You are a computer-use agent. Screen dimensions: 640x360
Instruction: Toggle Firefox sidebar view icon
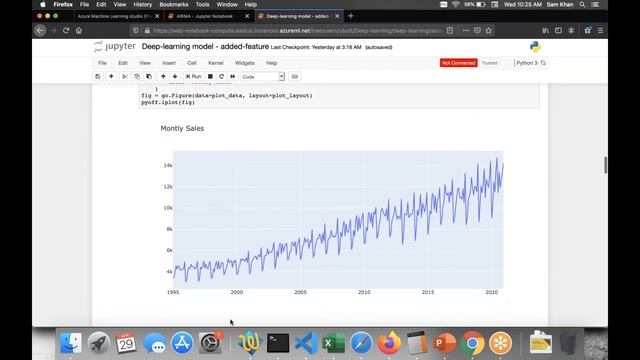pos(558,30)
